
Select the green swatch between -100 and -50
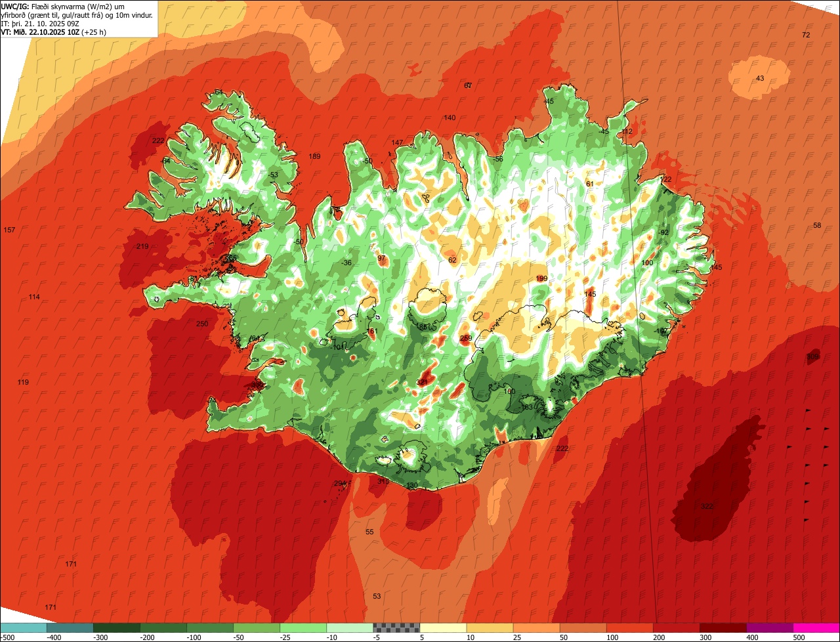point(210,628)
